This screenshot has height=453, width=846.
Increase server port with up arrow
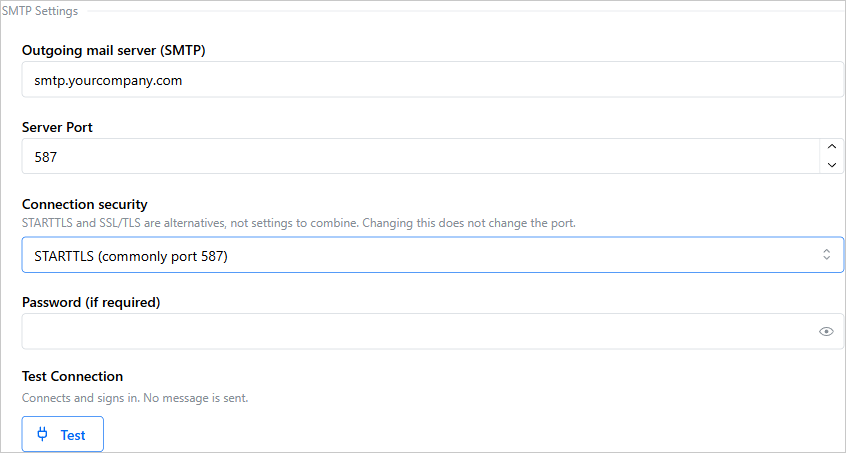[832, 147]
